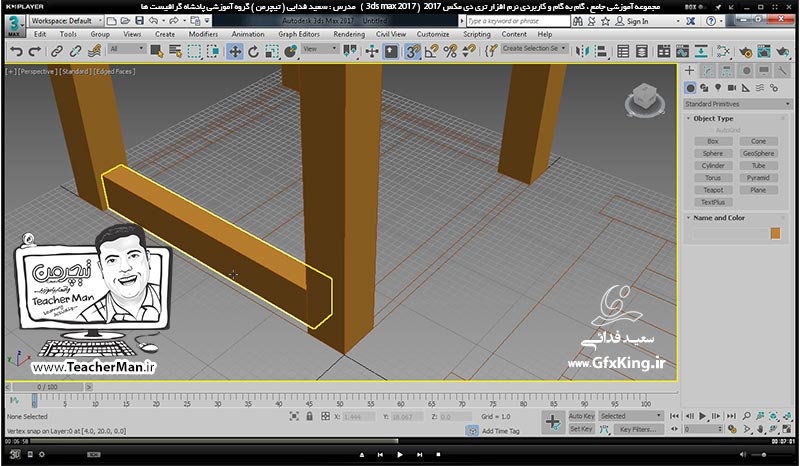Click the Box primitive button
The height and width of the screenshot is (466, 800).
tap(713, 141)
